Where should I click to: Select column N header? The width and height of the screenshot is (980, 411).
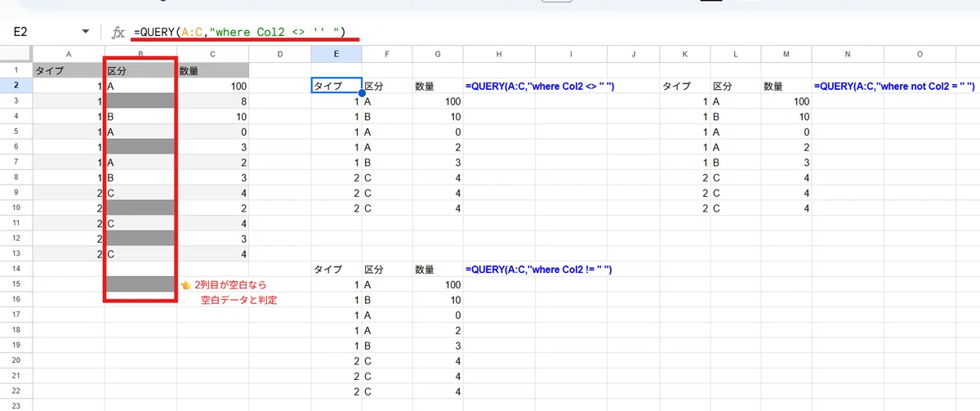pos(848,54)
